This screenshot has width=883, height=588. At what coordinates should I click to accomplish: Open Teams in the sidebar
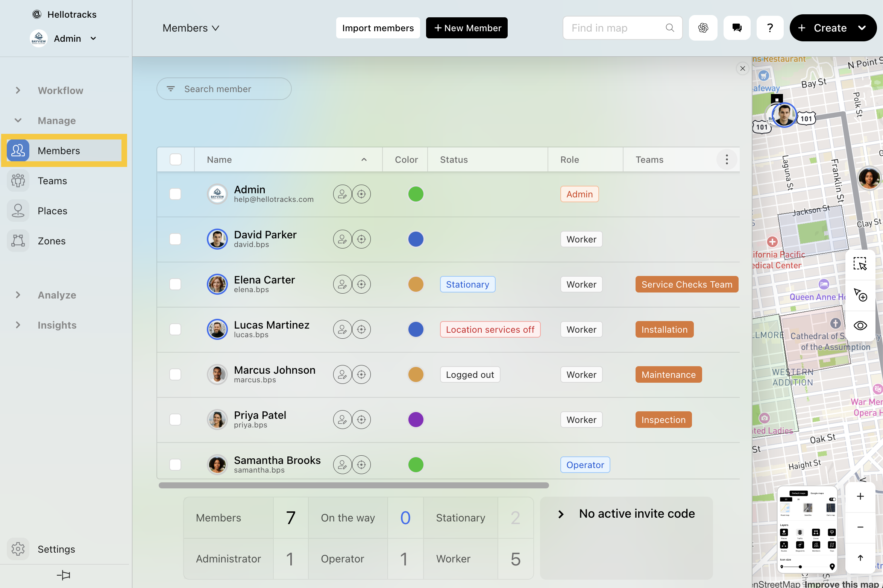point(64,180)
